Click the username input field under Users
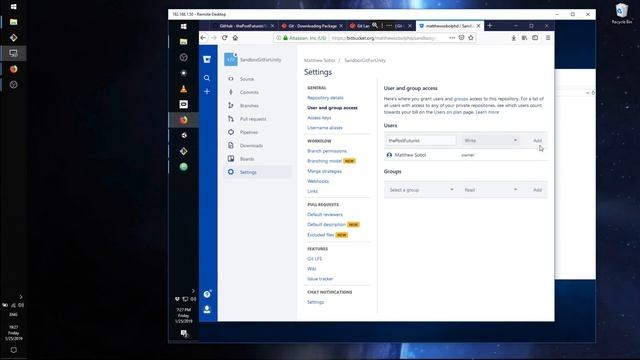 click(x=421, y=140)
